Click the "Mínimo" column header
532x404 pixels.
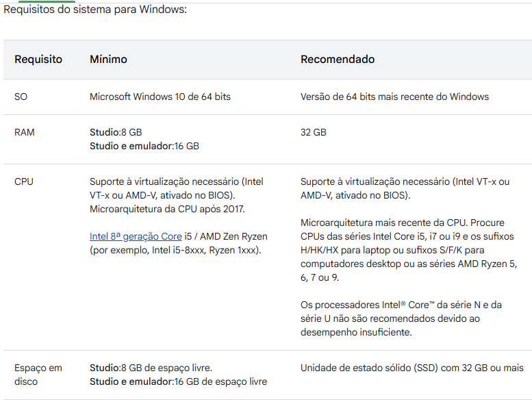(108, 60)
